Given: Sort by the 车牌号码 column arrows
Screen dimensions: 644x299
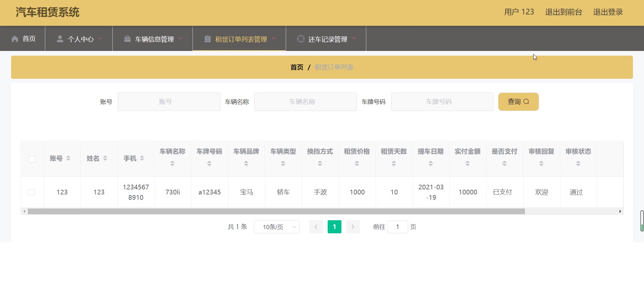Looking at the screenshot, I should [x=209, y=164].
